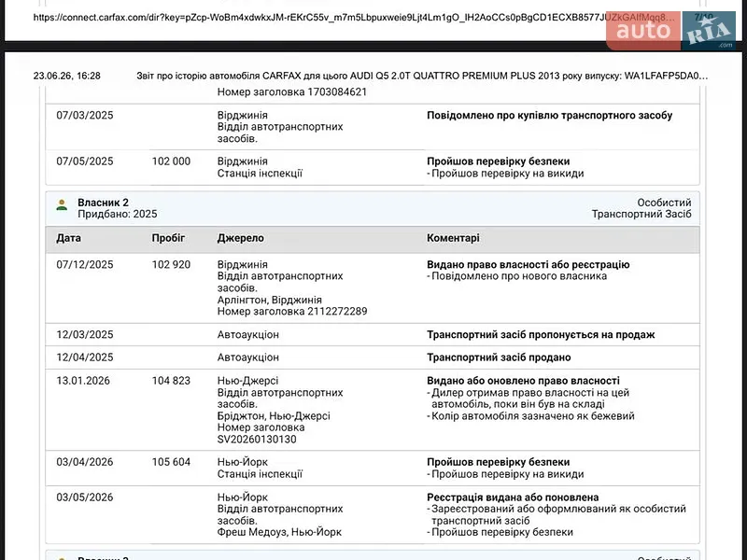
Task: Click 'Бріджтон, Нью-Джерсі' source line
Action: tap(274, 416)
